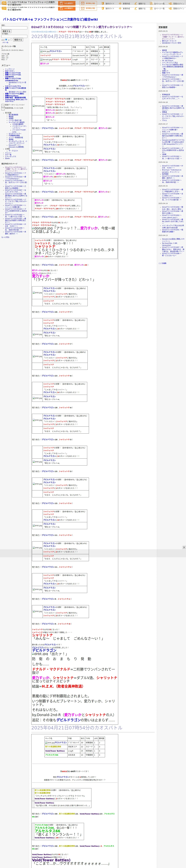Click ここを編集 under update history
186x868 pixels.
pyautogui.click(x=162, y=263)
